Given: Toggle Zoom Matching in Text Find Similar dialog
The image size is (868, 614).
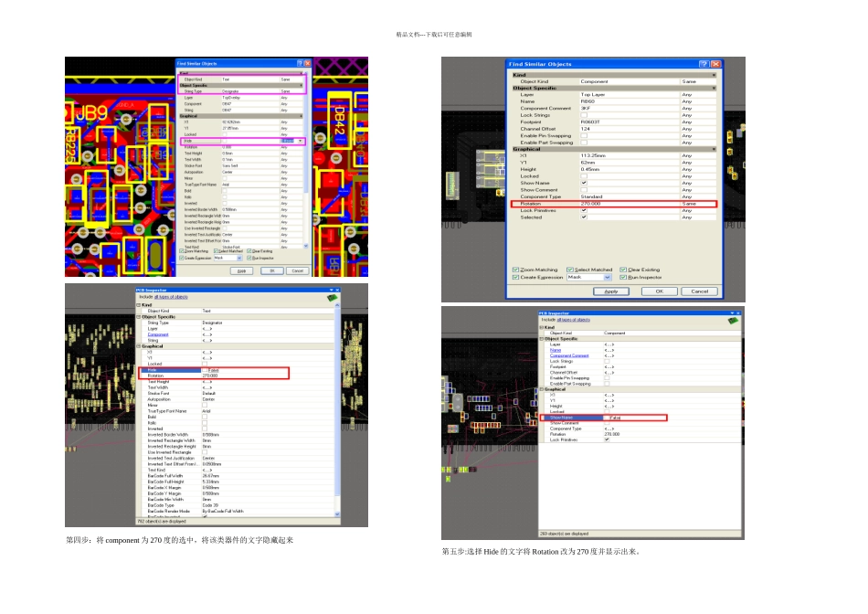Looking at the screenshot, I should (181, 251).
